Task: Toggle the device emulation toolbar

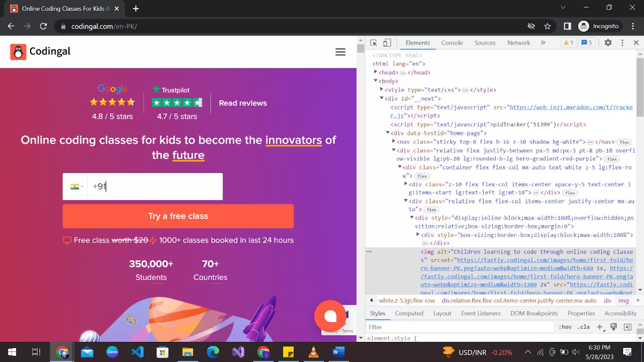Action: coord(387,42)
